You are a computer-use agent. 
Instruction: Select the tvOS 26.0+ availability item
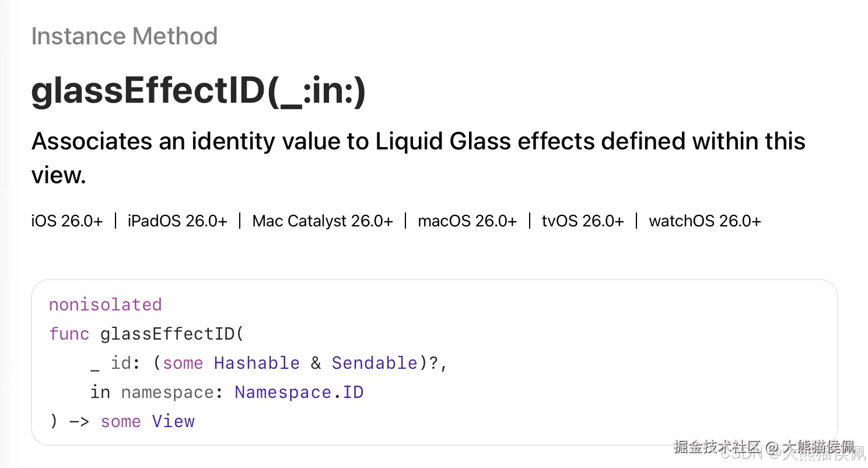583,221
